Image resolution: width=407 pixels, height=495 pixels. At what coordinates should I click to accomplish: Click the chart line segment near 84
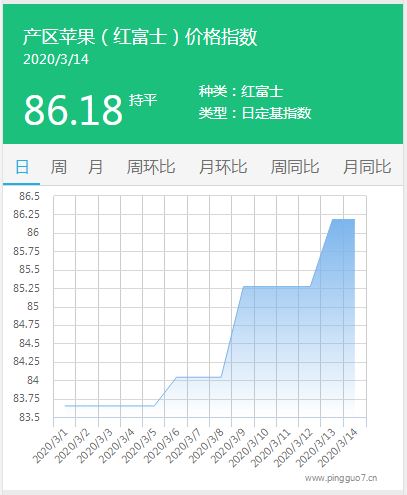coord(199,377)
